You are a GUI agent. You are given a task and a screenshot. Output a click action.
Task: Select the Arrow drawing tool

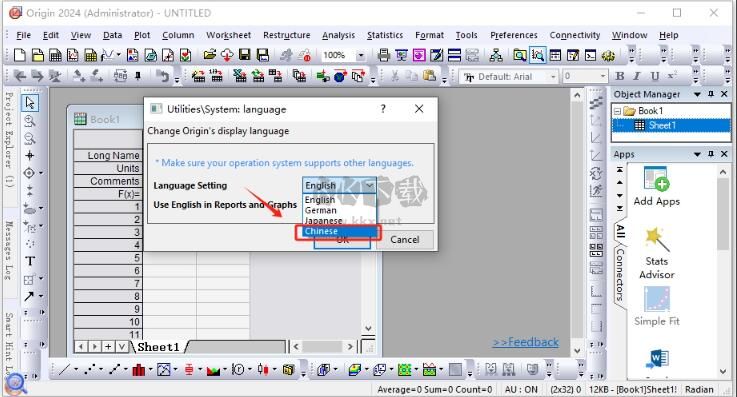(29, 296)
